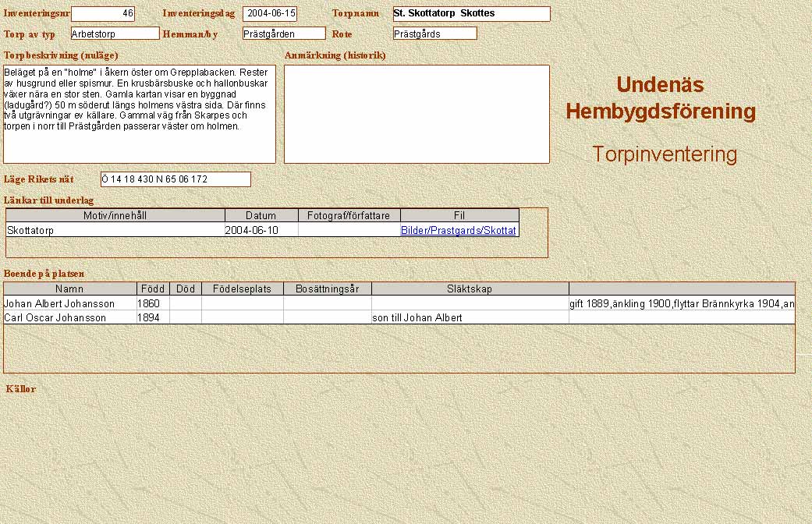Click the Datum column header
Screen dimensions: 812x524
[x=261, y=216]
